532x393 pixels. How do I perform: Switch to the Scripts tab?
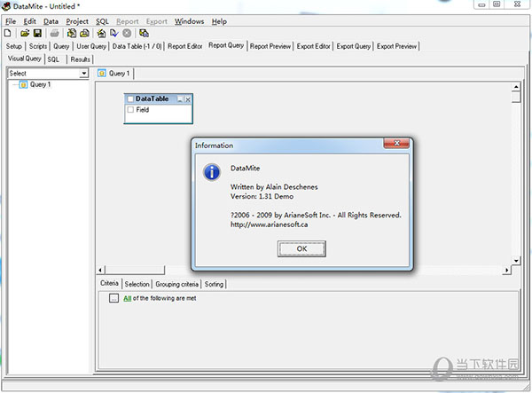pyautogui.click(x=37, y=46)
